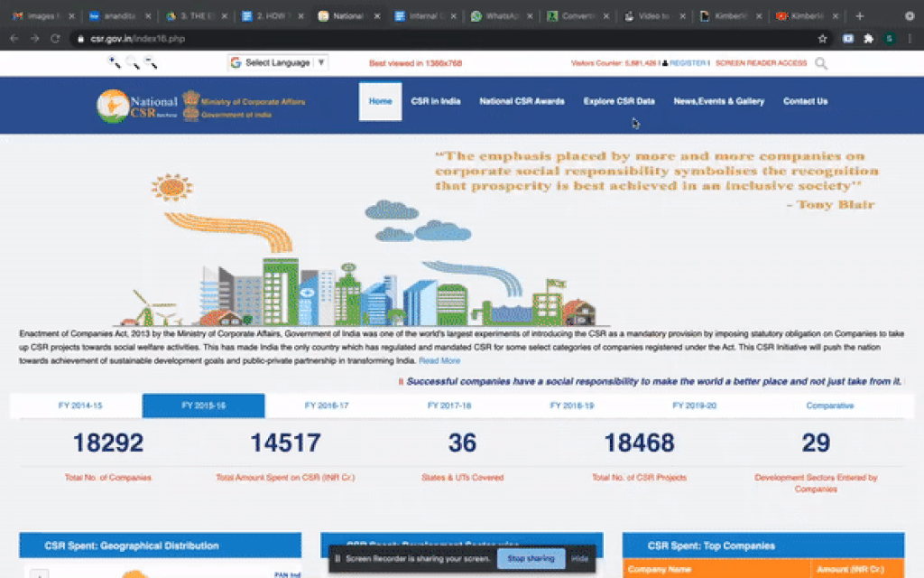Open a new browser tab

859,16
